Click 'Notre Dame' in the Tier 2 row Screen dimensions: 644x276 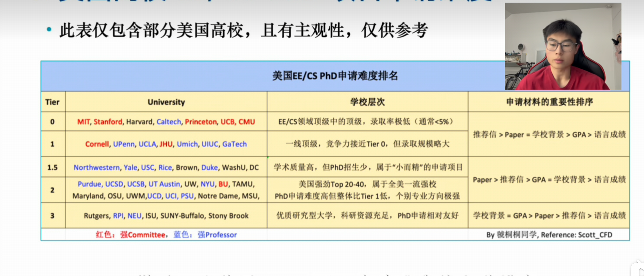(x=218, y=196)
